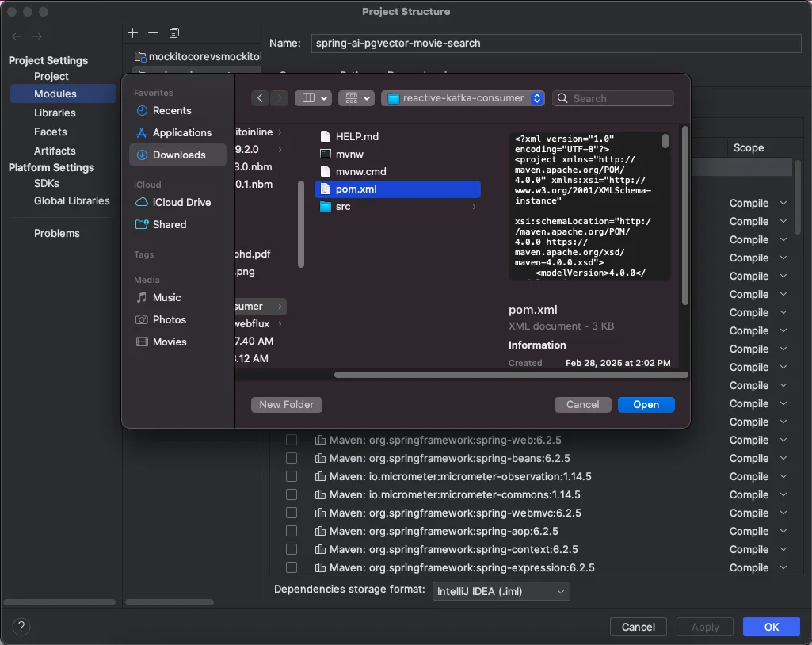Open Dependencies storage format dropdown
The height and width of the screenshot is (645, 812).
point(501,591)
